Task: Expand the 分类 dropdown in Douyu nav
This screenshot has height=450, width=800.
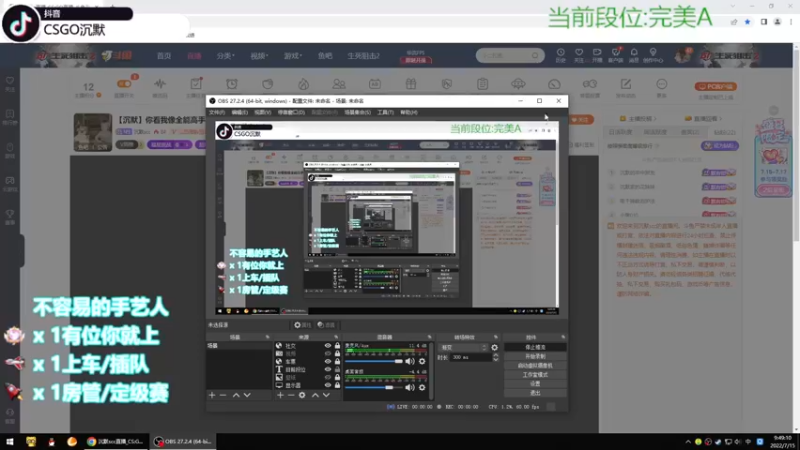Action: click(x=225, y=56)
